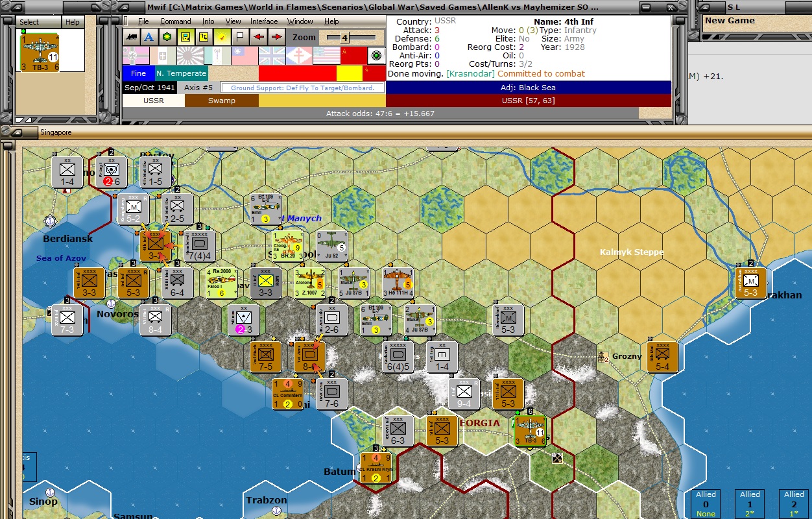Select the USSR flag in the country bar
812x519 pixels.
[353, 56]
